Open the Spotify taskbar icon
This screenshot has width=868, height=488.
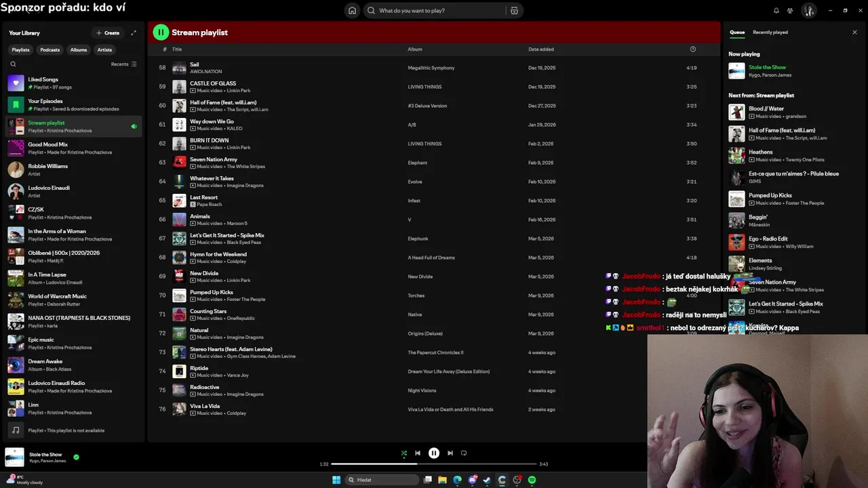tap(532, 480)
